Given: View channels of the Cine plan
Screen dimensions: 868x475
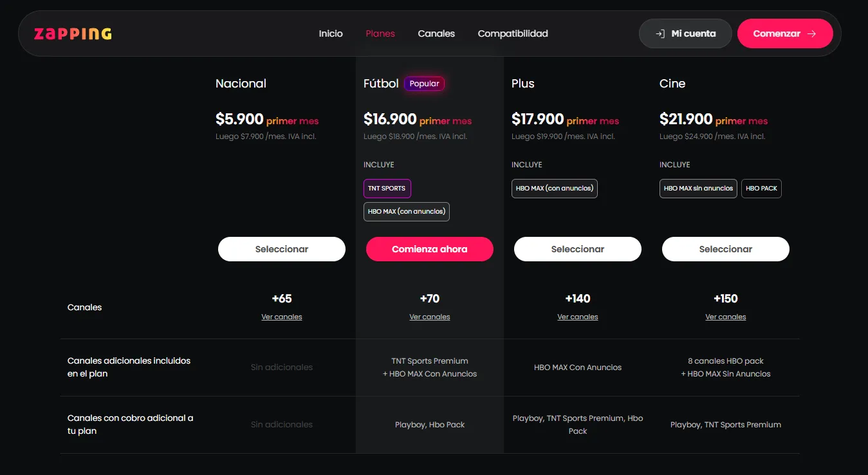Looking at the screenshot, I should point(726,317).
